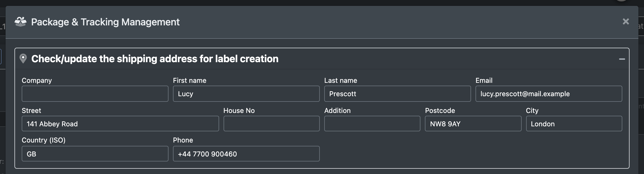Click the 'Email' label
644x174 pixels.
(484, 80)
